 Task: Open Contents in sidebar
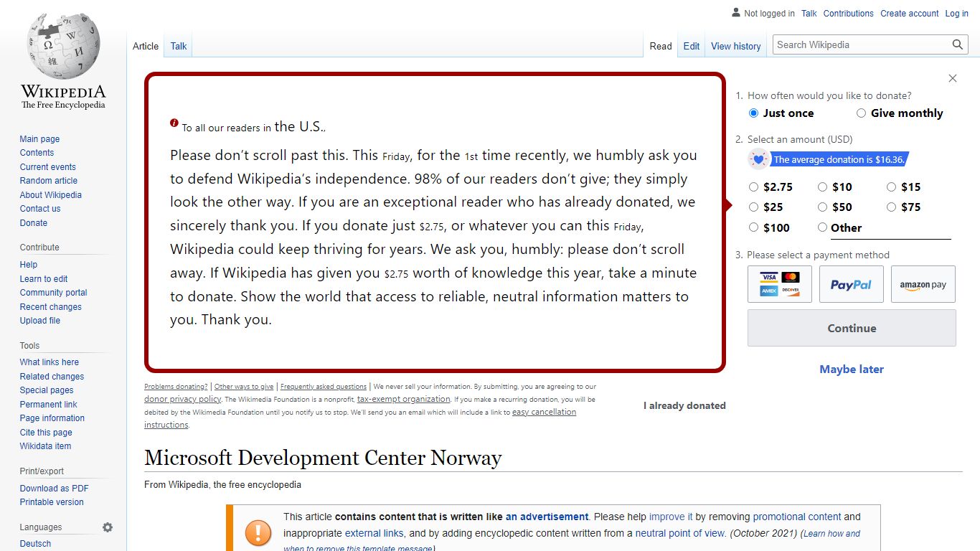[37, 153]
